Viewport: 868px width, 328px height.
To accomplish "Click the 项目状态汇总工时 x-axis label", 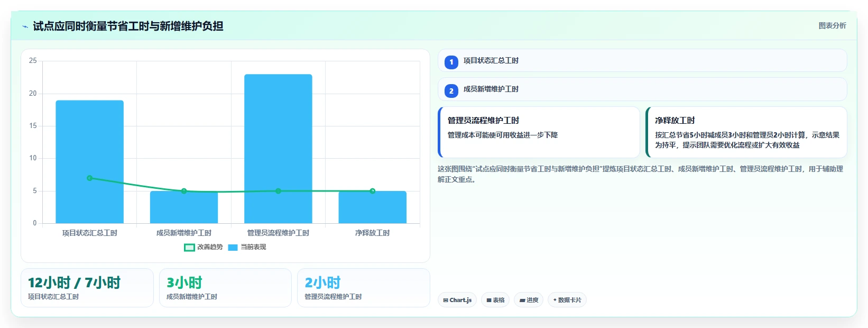I will pyautogui.click(x=90, y=233).
